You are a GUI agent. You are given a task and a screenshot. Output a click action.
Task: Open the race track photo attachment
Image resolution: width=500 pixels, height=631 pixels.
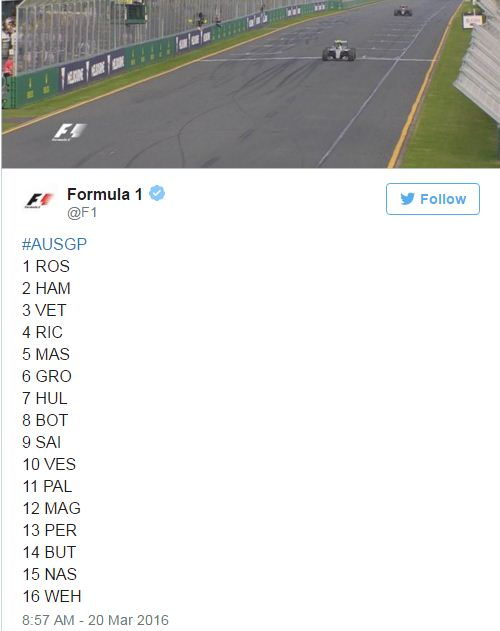click(x=251, y=84)
